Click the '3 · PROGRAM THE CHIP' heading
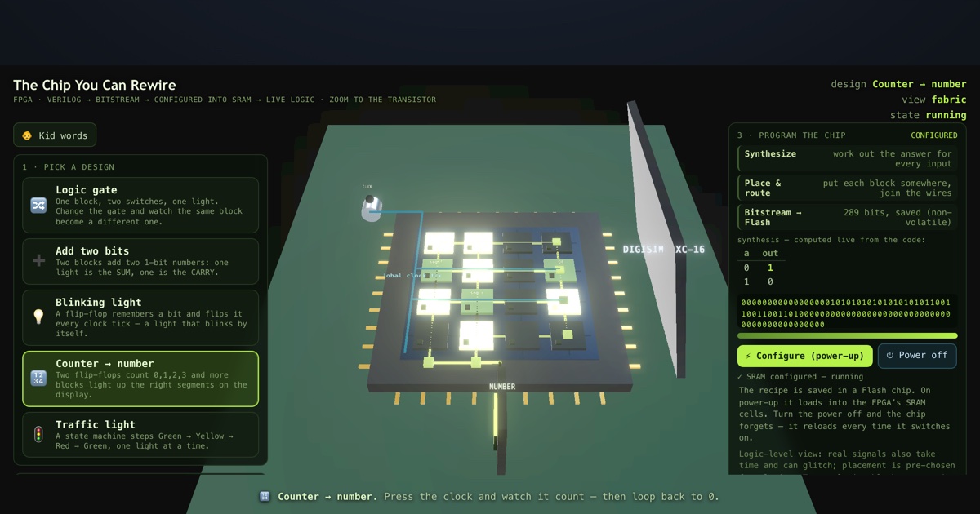 click(791, 135)
